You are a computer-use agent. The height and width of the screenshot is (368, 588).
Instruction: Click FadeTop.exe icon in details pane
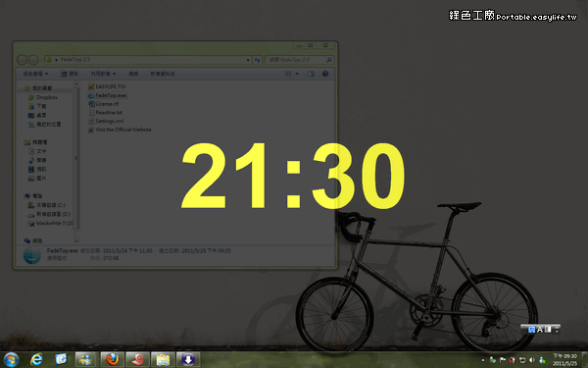[32, 256]
